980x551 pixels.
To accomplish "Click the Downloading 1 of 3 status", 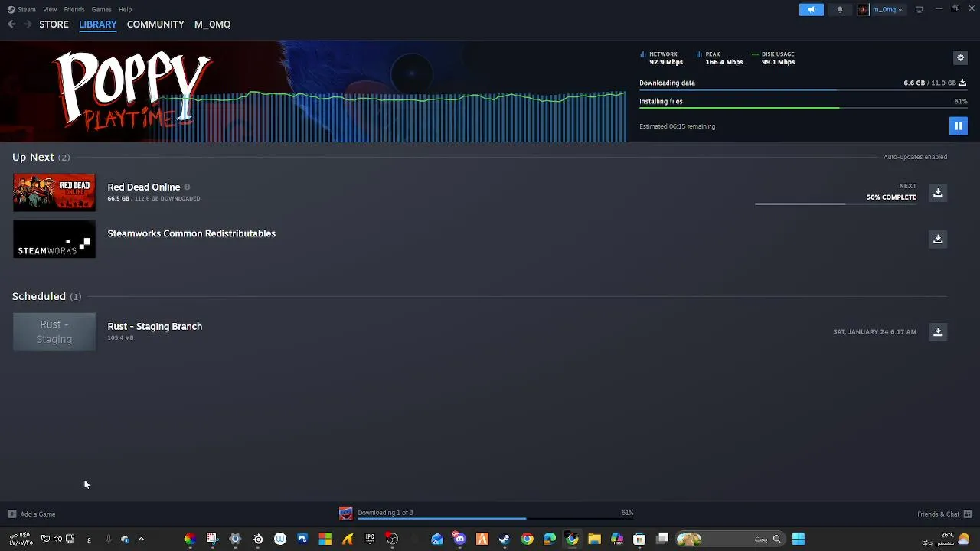I will click(385, 513).
